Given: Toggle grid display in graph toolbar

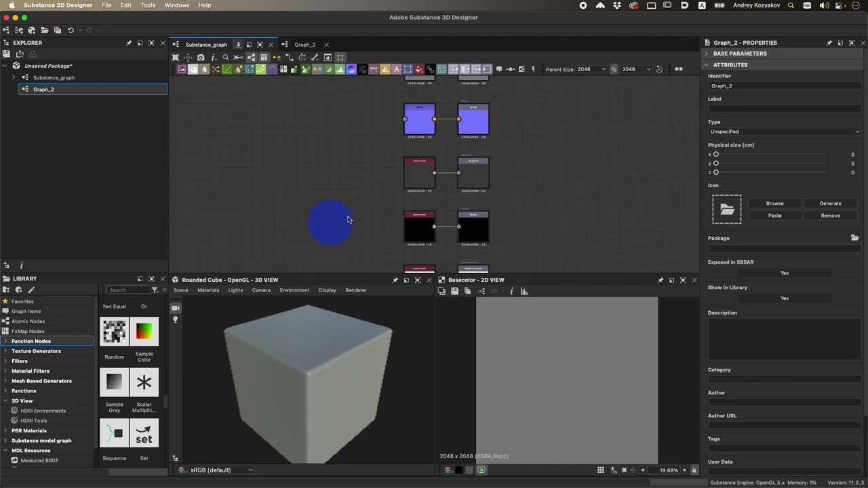Looking at the screenshot, I should tap(340, 58).
